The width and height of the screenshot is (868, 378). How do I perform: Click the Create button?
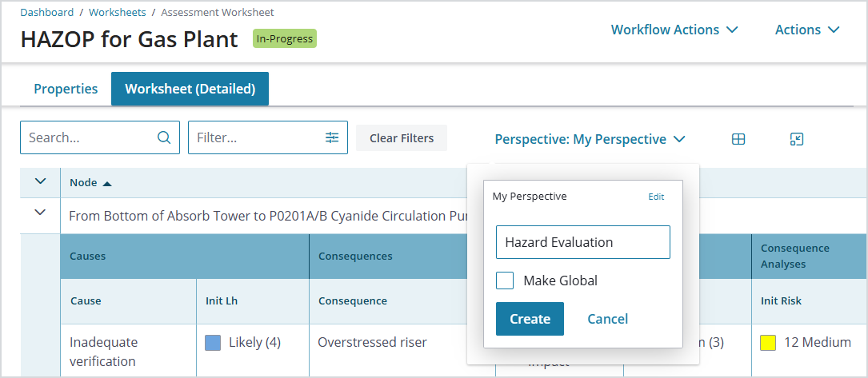[x=530, y=319]
